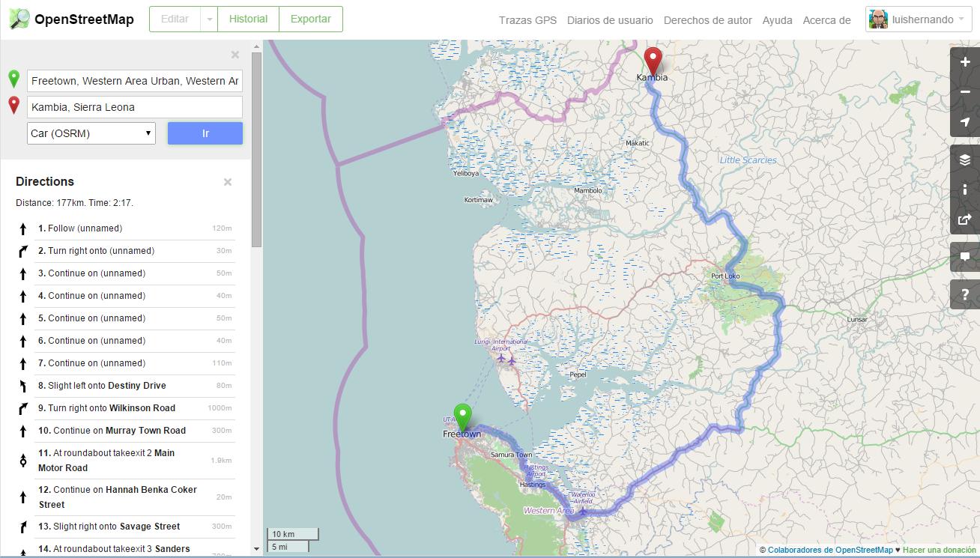
Task: Select step 9 Turn right onto Wilkinson Road
Action: pyautogui.click(x=125, y=408)
